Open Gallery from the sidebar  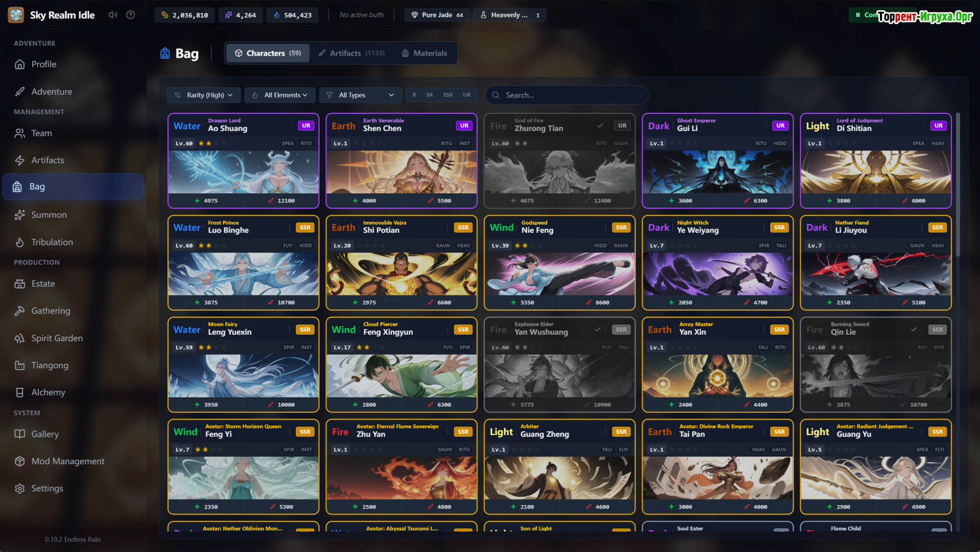click(x=45, y=434)
